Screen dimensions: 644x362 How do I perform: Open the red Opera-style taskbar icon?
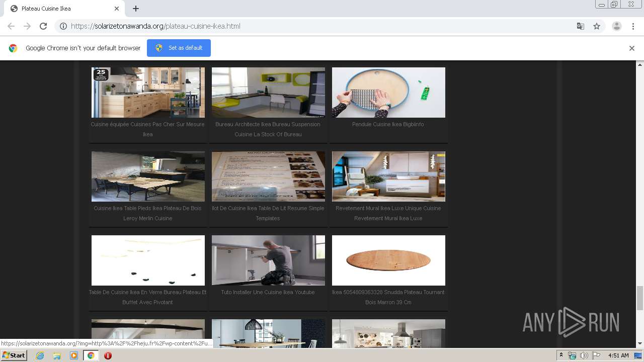click(108, 355)
